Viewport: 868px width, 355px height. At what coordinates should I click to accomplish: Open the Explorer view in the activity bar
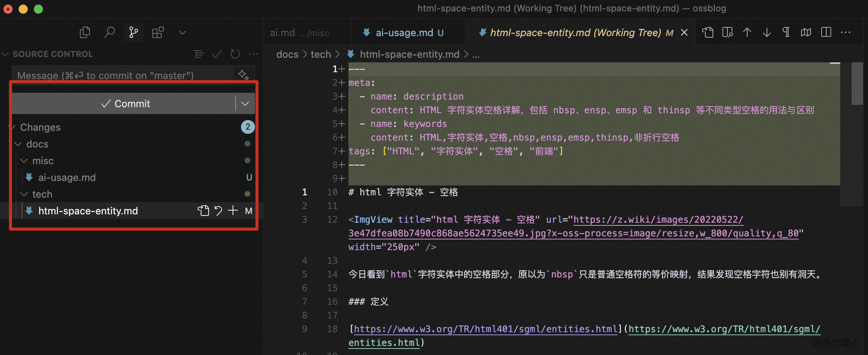(x=85, y=32)
